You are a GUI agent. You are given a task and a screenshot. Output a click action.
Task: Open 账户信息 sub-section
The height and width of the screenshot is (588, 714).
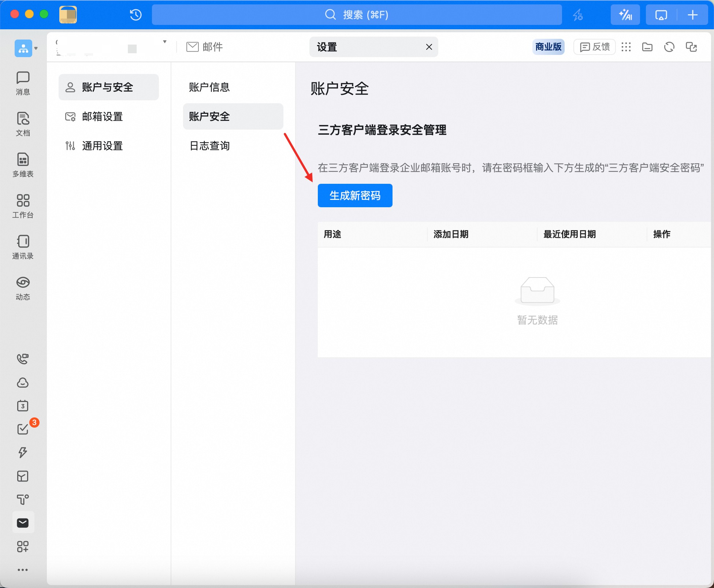233,87
